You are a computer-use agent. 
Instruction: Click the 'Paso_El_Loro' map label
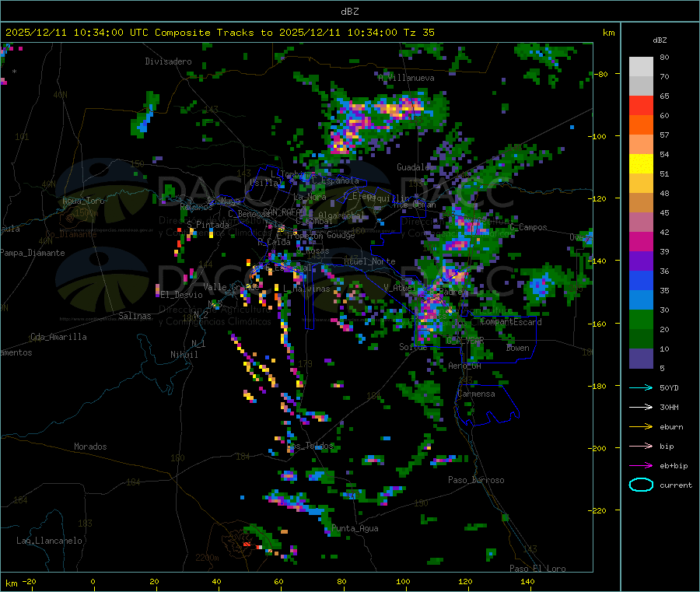click(538, 569)
